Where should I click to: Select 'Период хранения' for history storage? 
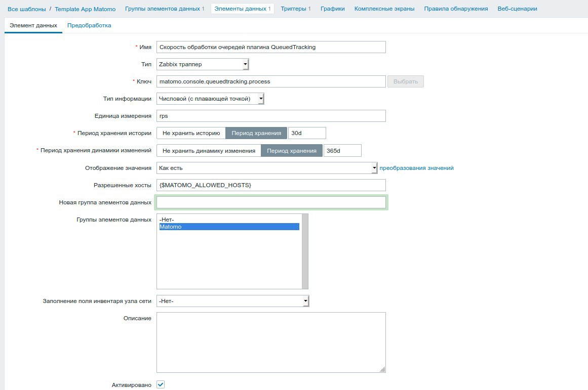256,134
